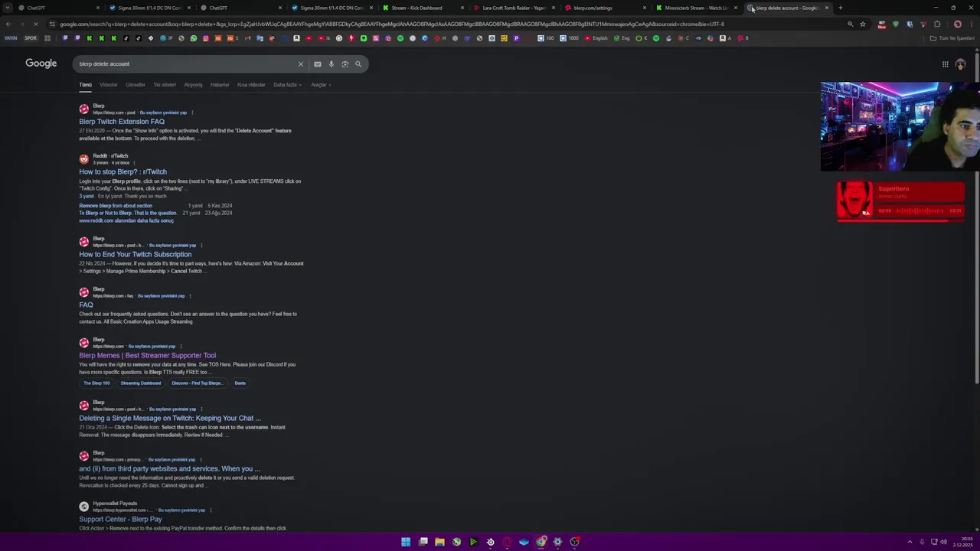
Task: Open Steam icon on taskbar
Action: click(490, 542)
